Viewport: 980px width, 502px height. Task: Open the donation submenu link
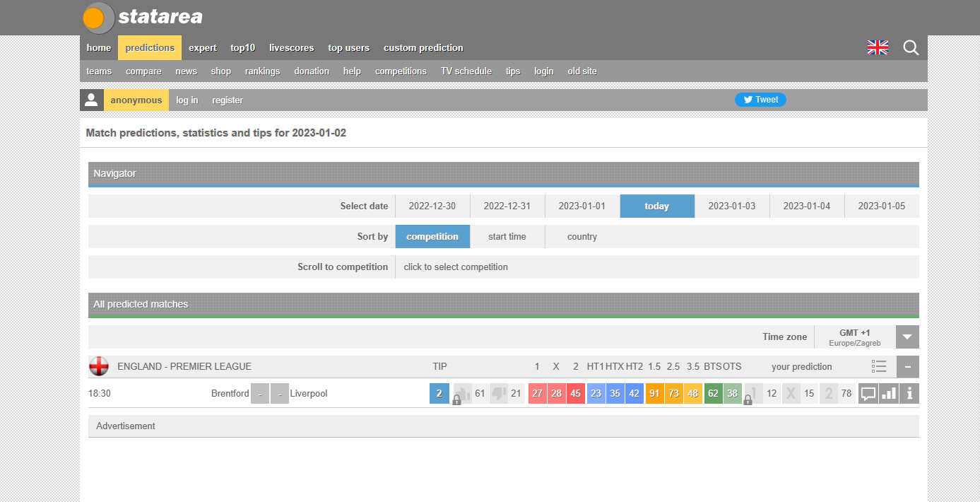pyautogui.click(x=312, y=71)
